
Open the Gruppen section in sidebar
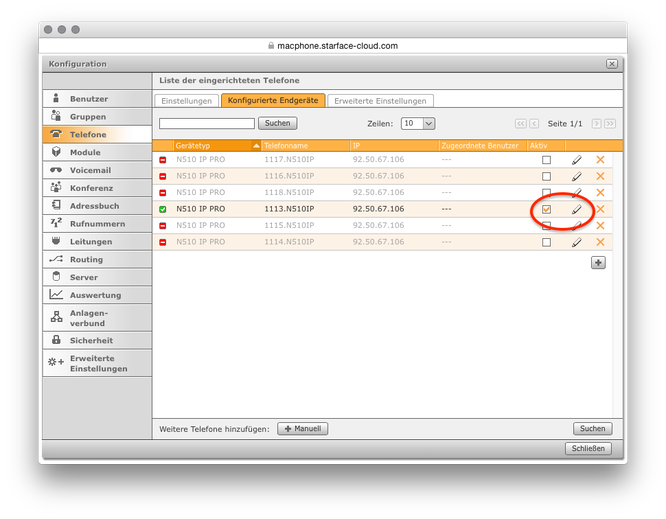point(97,116)
